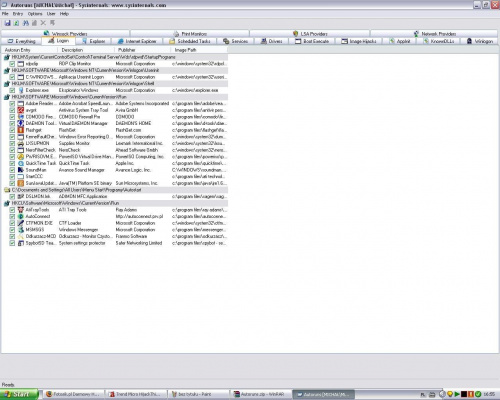
Task: Click the COMODO Firewall entry icon
Action: pyautogui.click(x=21, y=117)
